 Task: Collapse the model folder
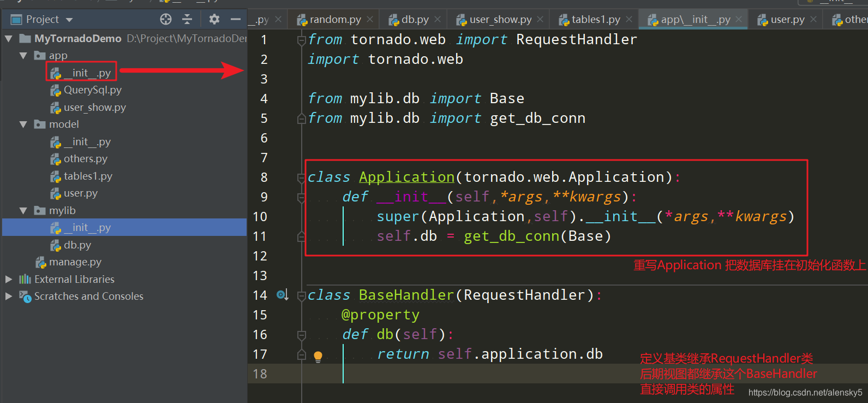(x=23, y=125)
